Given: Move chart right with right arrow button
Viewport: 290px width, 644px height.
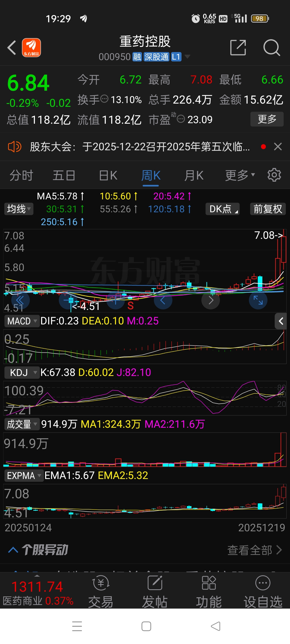Looking at the screenshot, I should [x=211, y=300].
